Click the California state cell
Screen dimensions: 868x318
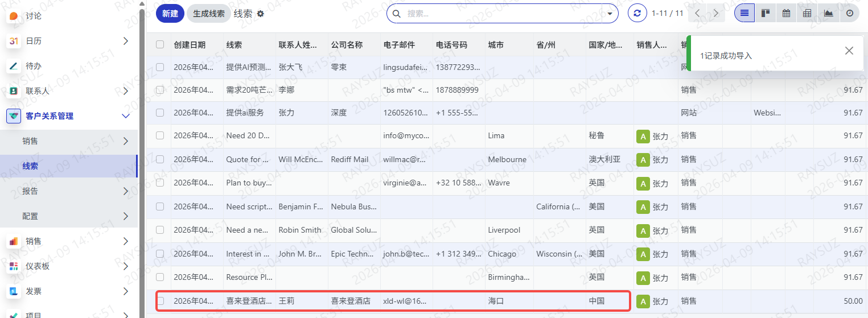560,207
